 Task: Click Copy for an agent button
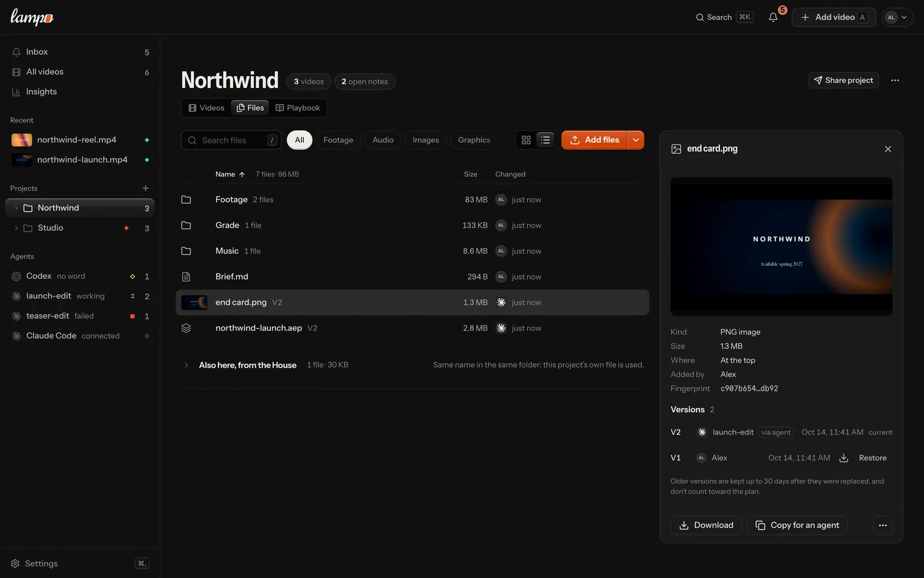(797, 525)
